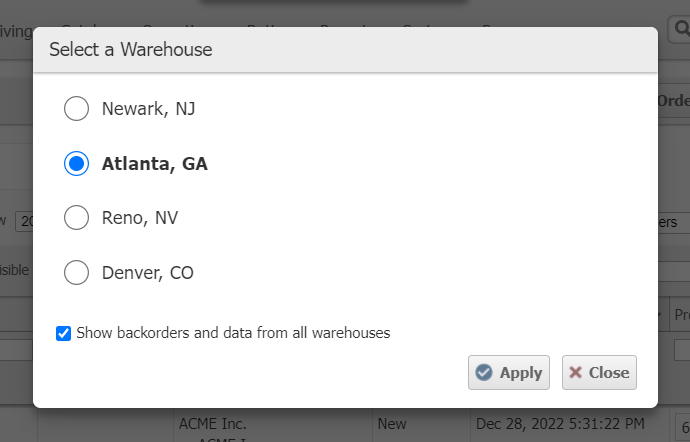Screen dimensions: 690x442
Task: Select the Denver, CO radio option
Action: coord(77,272)
